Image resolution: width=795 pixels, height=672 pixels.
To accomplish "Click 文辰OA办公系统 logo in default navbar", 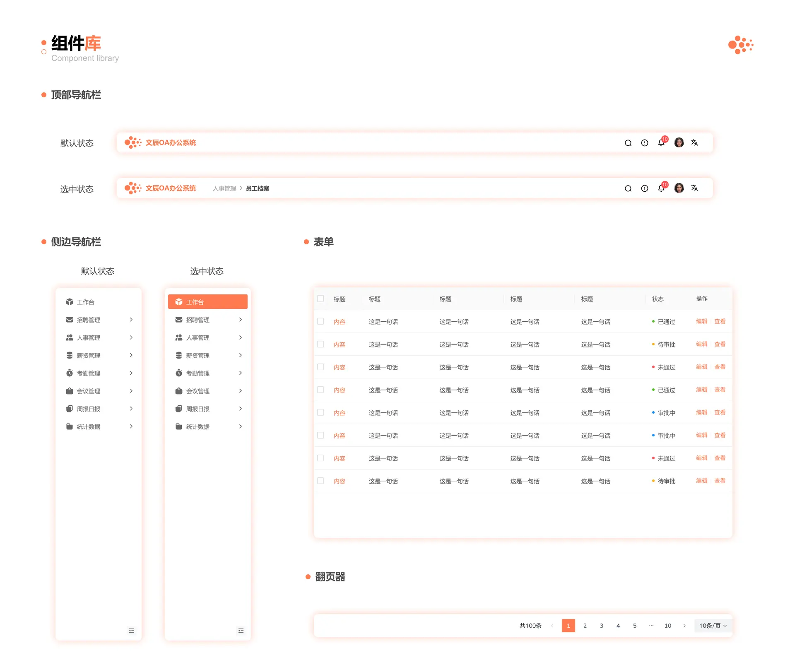I will (160, 142).
